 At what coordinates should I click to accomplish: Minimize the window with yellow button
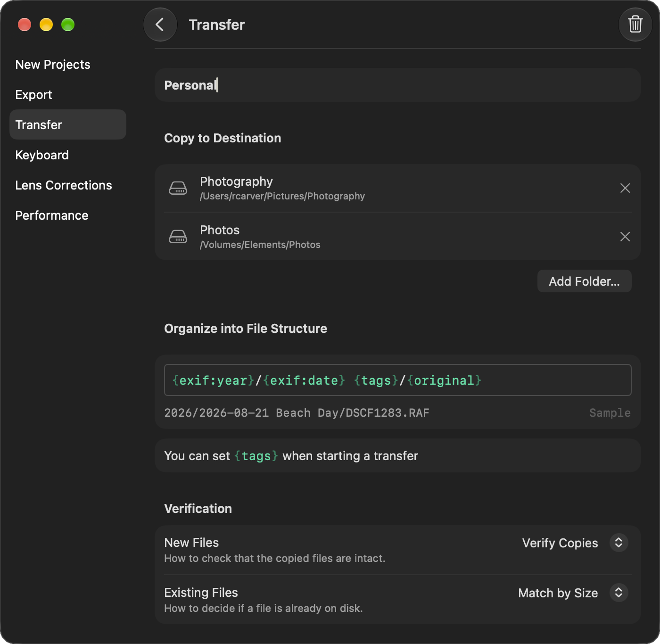coord(46,25)
